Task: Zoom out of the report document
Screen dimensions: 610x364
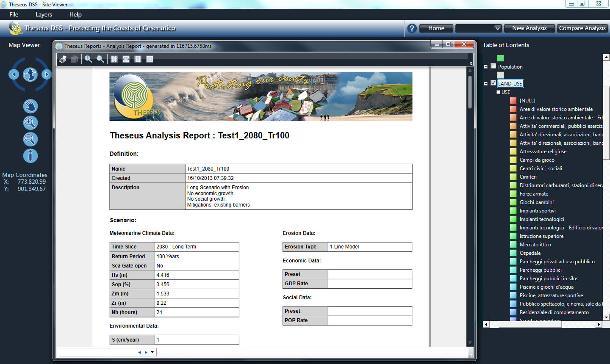Action: (100, 59)
